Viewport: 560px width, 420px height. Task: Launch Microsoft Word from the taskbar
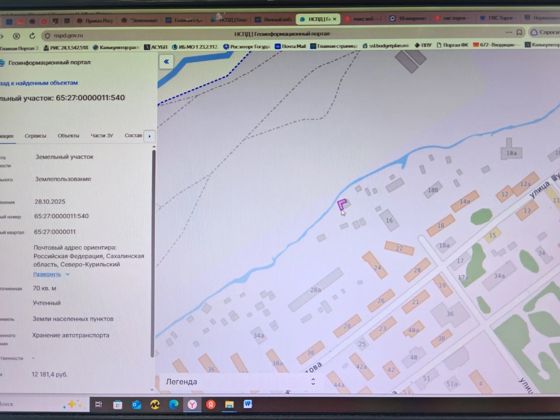248,404
